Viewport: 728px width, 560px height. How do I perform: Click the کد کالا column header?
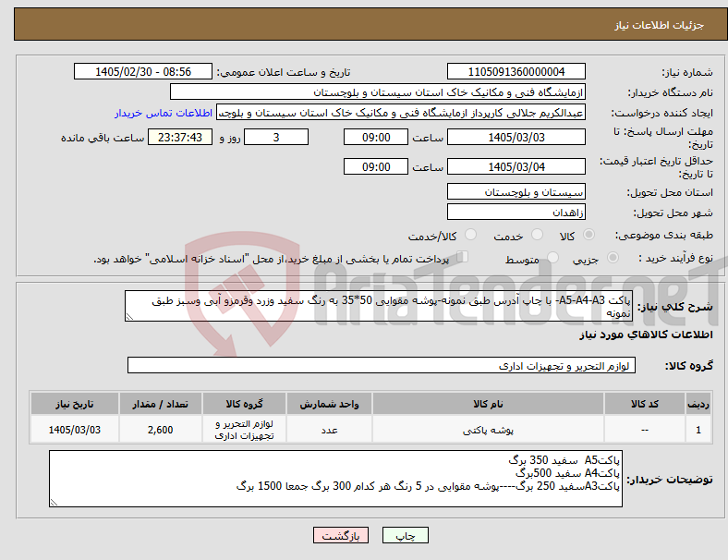click(x=645, y=404)
